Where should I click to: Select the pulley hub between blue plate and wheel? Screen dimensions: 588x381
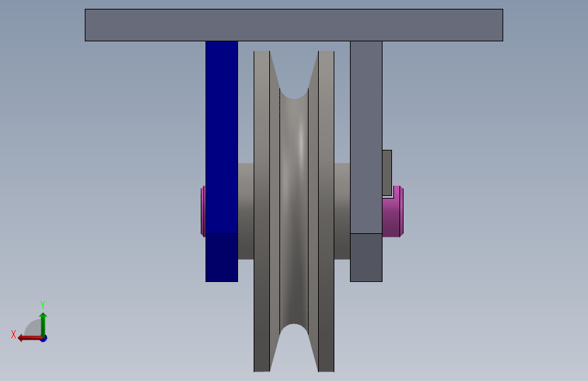[246, 211]
